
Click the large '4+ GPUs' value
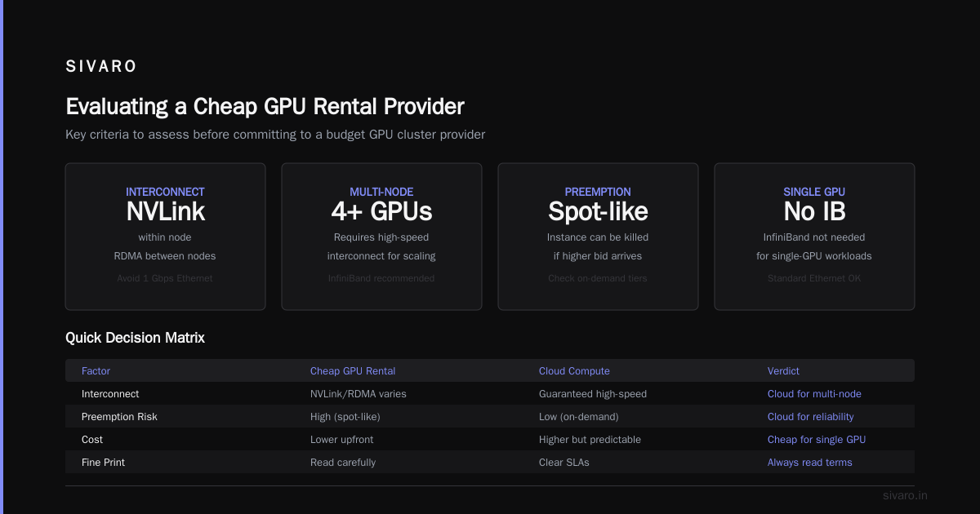(x=381, y=212)
